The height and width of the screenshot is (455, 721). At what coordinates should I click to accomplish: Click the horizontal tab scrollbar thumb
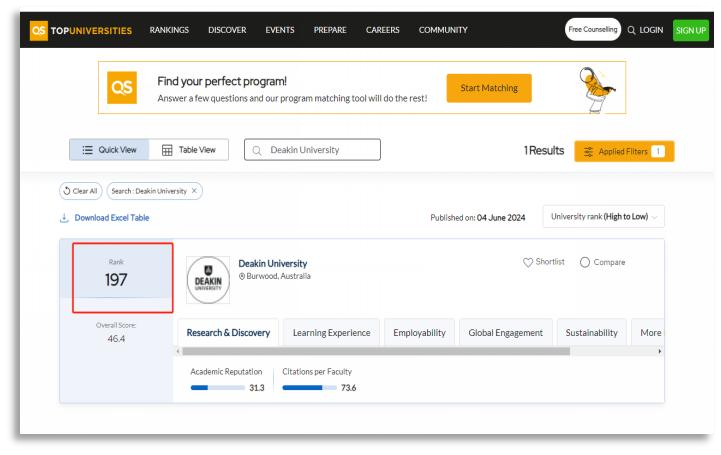coord(376,352)
